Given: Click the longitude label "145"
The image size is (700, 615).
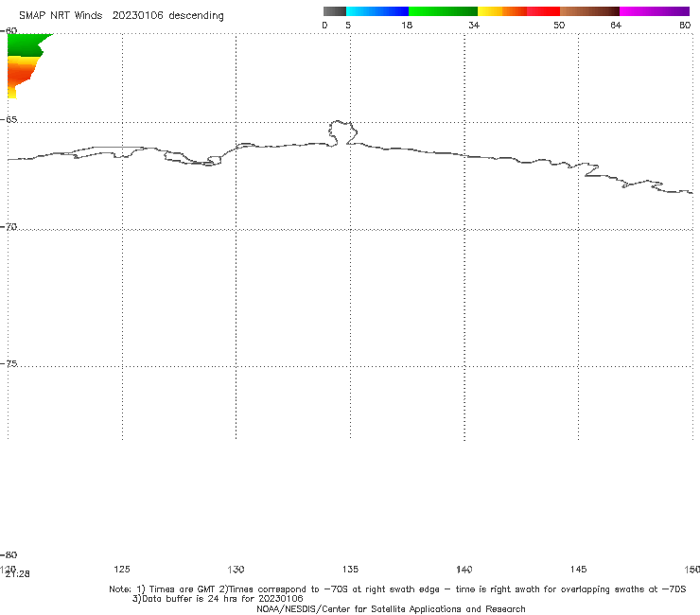Looking at the screenshot, I should (579, 569).
